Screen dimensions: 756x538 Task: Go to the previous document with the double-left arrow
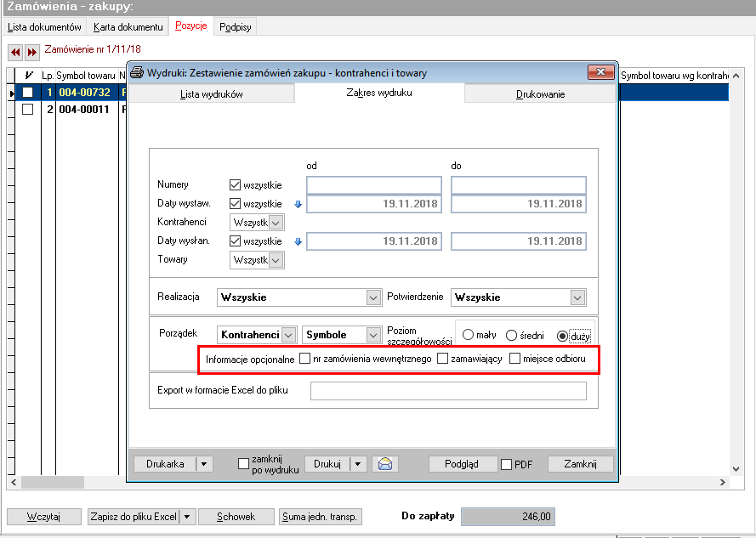coord(15,52)
